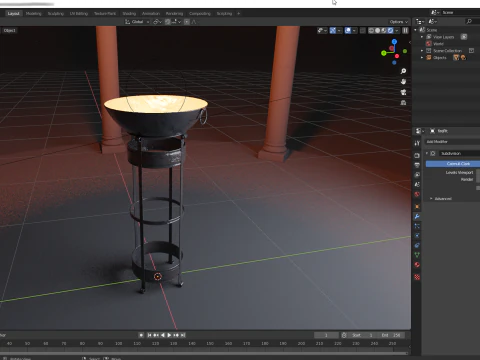Image resolution: width=480 pixels, height=360 pixels.
Task: Select material preview viewport shading
Action: pos(384,30)
